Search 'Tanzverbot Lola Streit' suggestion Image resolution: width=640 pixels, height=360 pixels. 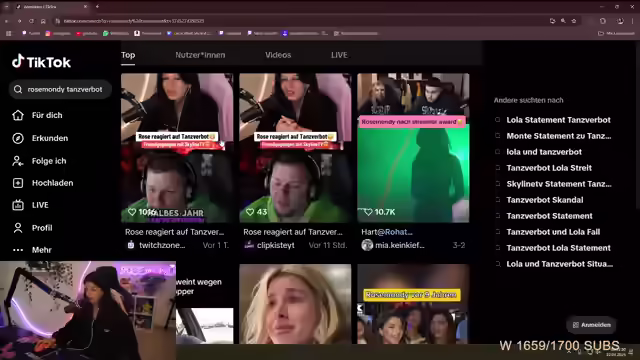pyautogui.click(x=549, y=168)
